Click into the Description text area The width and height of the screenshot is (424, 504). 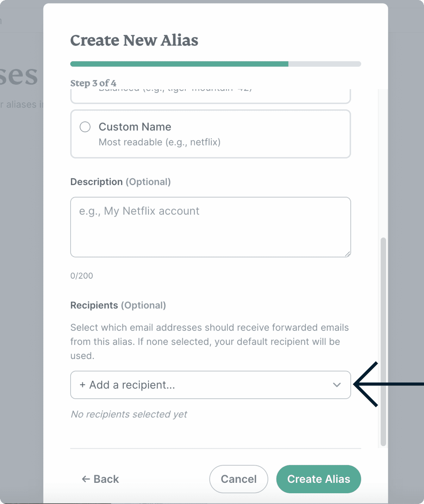[x=210, y=227]
